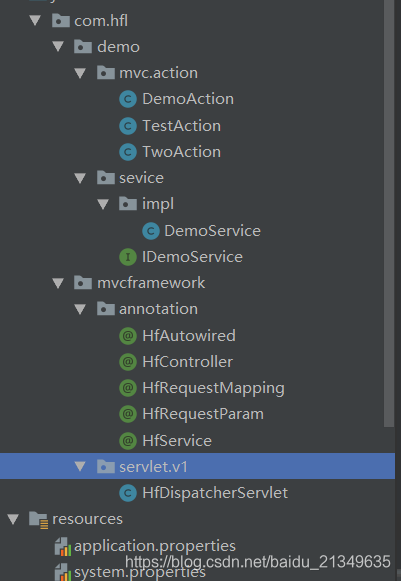Collapse the servlet.v1 package arrow
This screenshot has width=401, height=581.
(x=80, y=467)
